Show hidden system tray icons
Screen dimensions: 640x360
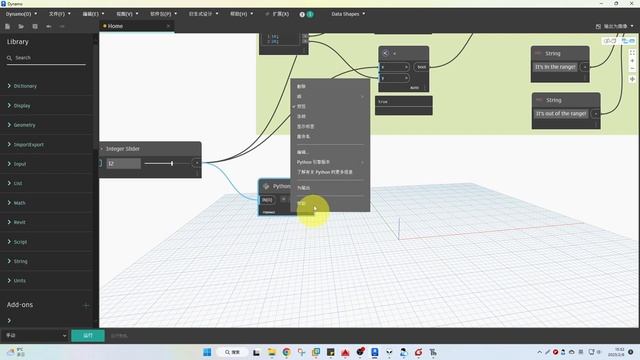click(540, 352)
